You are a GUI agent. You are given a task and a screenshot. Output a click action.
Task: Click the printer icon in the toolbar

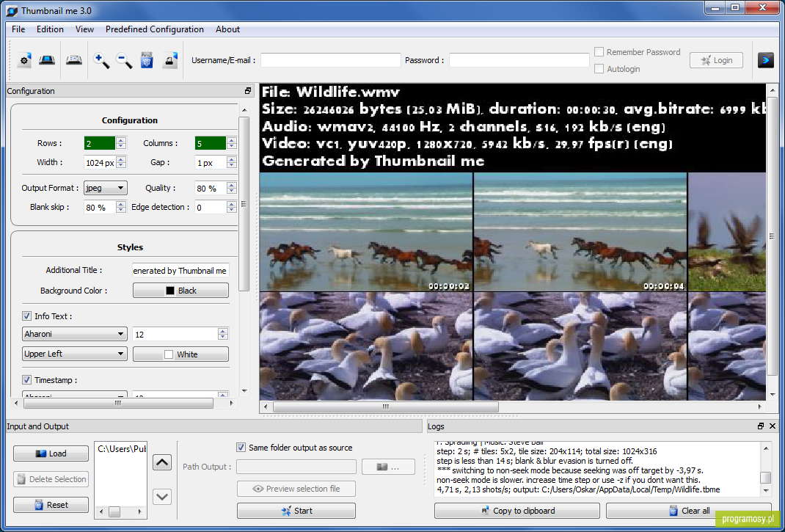[169, 61]
